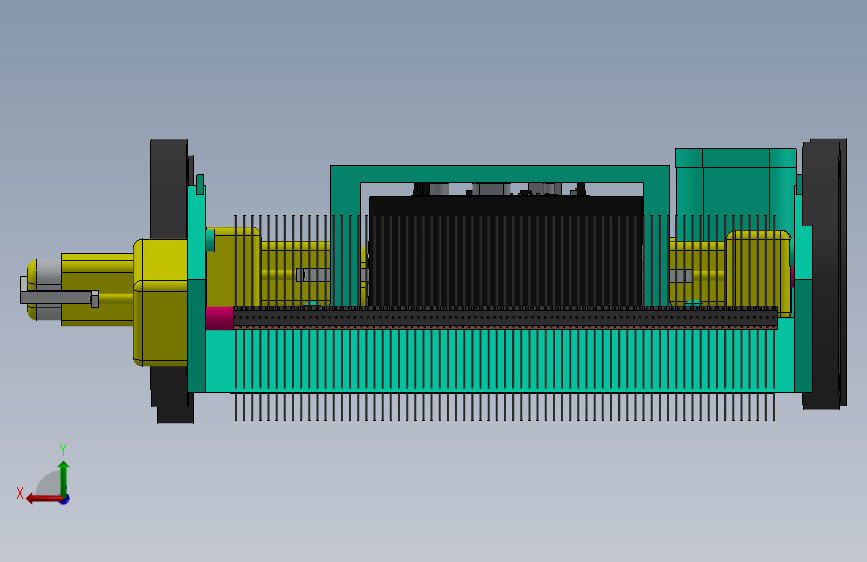Select the yellow motor body on right side

pyautogui.click(x=758, y=273)
